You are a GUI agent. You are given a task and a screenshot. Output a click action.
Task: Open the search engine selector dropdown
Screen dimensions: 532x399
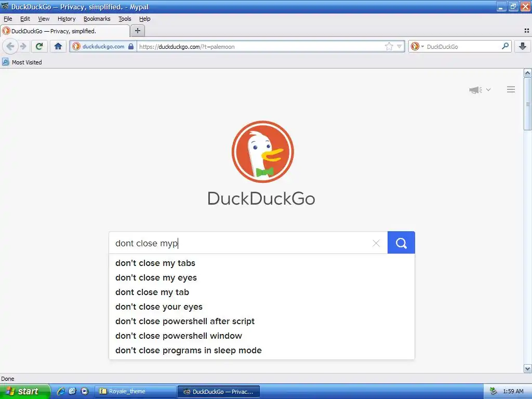[417, 46]
